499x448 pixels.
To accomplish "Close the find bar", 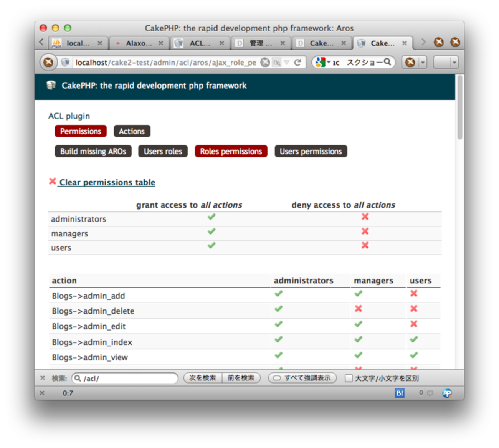I will 43,378.
